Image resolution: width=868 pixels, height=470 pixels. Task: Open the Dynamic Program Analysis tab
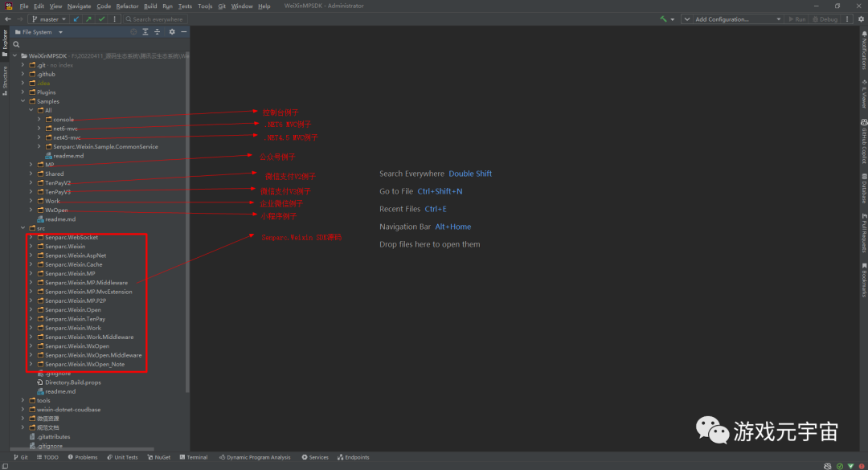click(255, 457)
